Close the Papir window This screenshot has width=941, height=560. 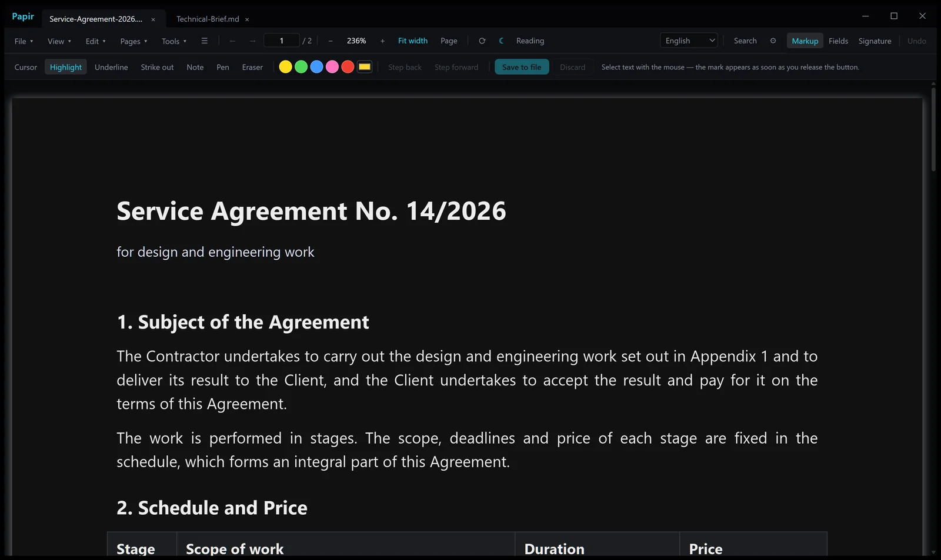coord(922,16)
